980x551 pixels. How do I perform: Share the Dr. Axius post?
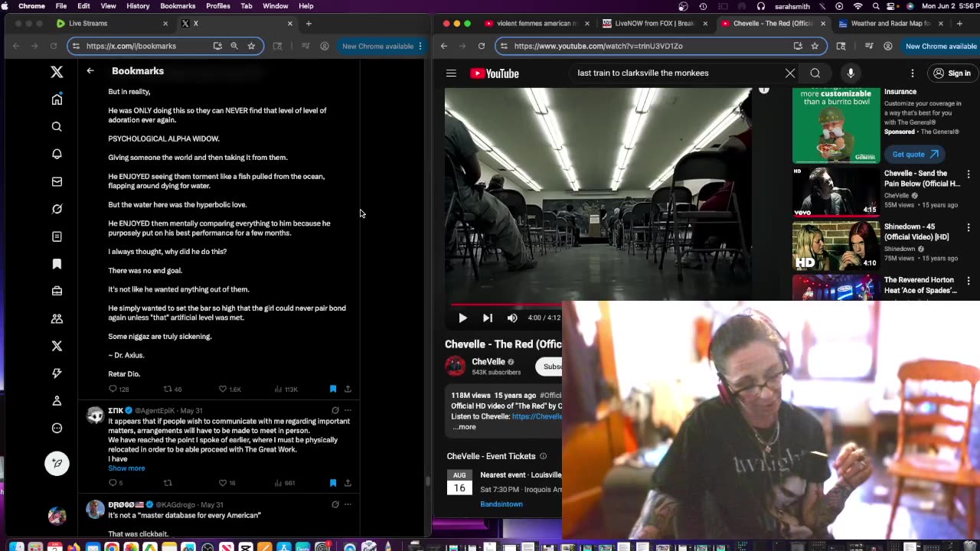pos(348,389)
